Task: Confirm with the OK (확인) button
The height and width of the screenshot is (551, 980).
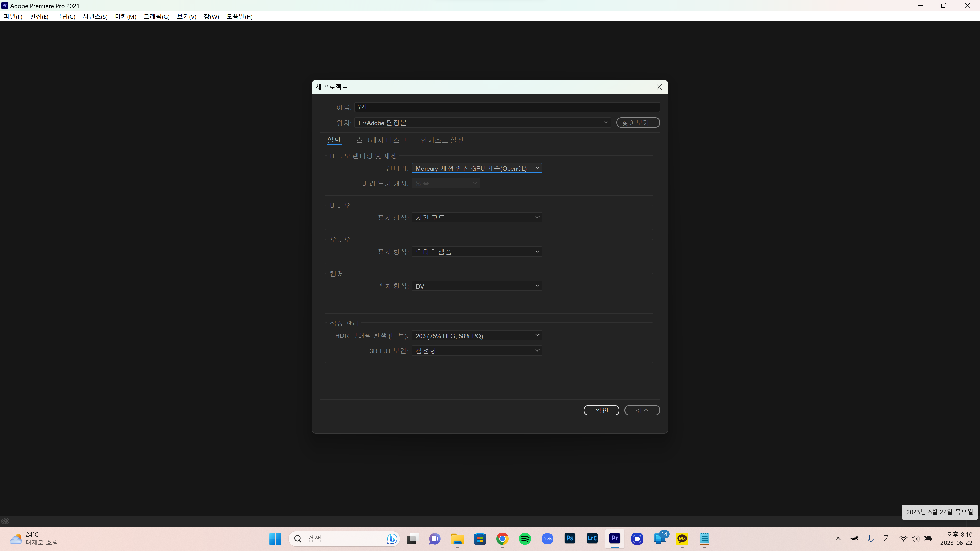Action: pyautogui.click(x=601, y=410)
